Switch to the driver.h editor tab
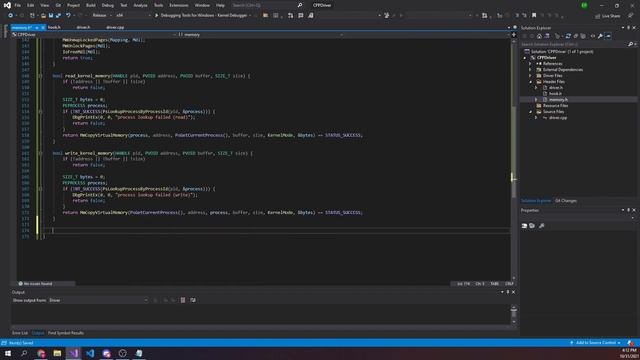This screenshot has height=360, width=640. 83,27
